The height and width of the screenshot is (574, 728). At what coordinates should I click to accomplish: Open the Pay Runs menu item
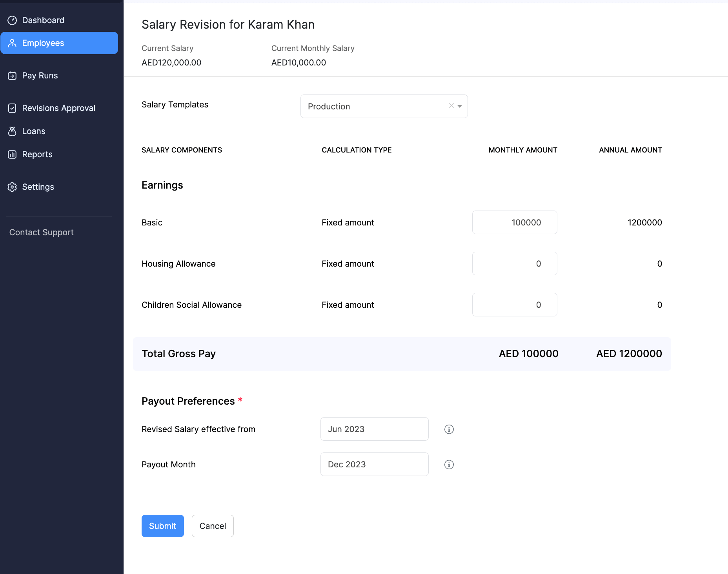click(40, 76)
